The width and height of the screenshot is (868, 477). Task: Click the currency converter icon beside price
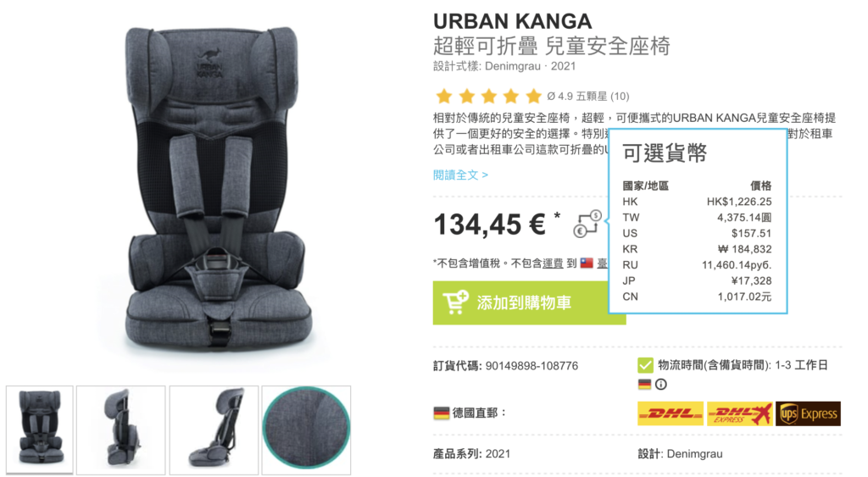pos(587,224)
